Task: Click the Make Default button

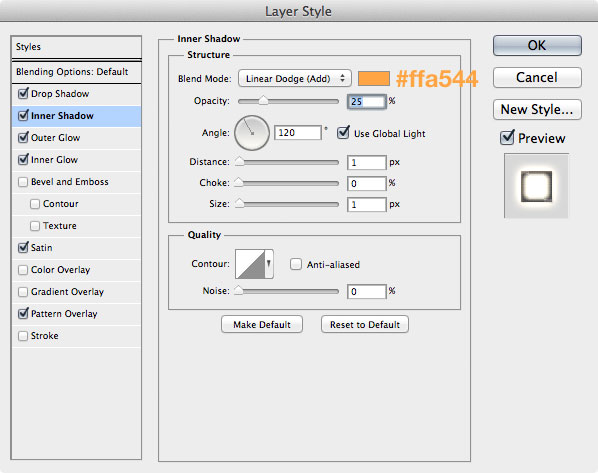Action: pos(262,324)
